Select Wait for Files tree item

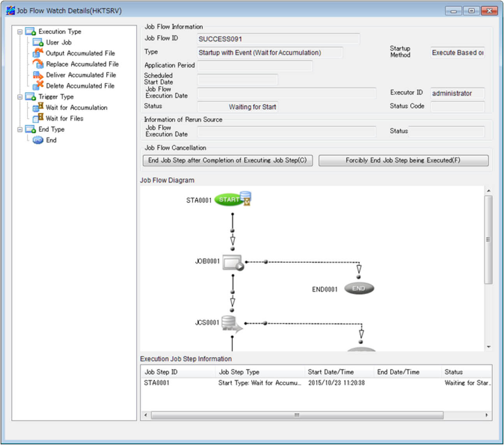coord(64,118)
